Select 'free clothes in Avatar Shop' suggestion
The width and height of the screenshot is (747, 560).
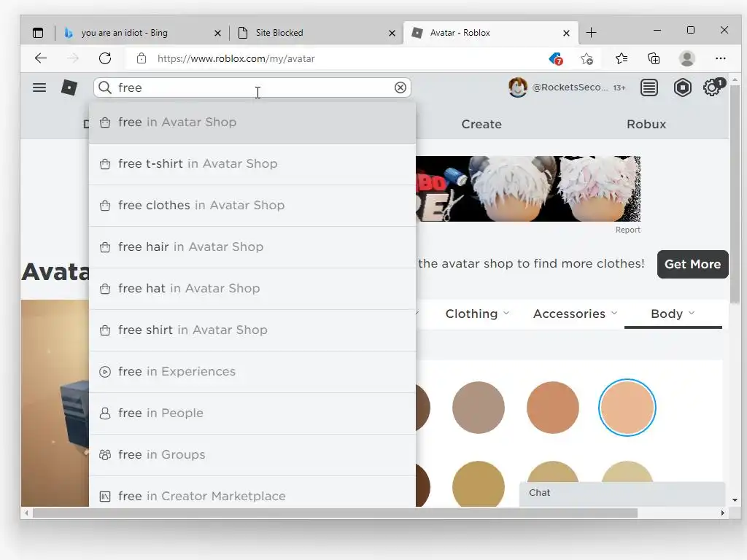[252, 205]
